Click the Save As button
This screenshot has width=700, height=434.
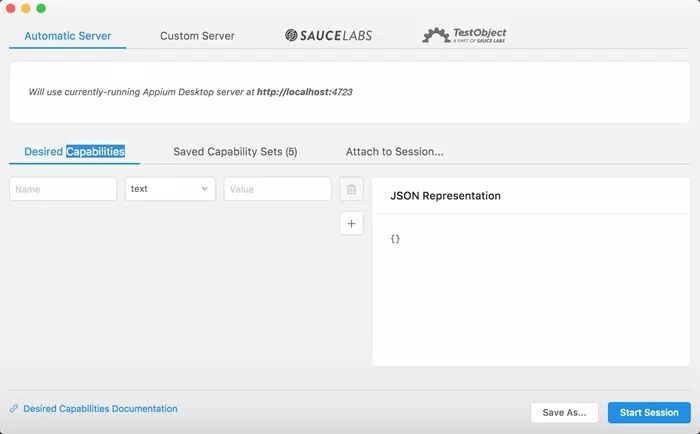564,413
